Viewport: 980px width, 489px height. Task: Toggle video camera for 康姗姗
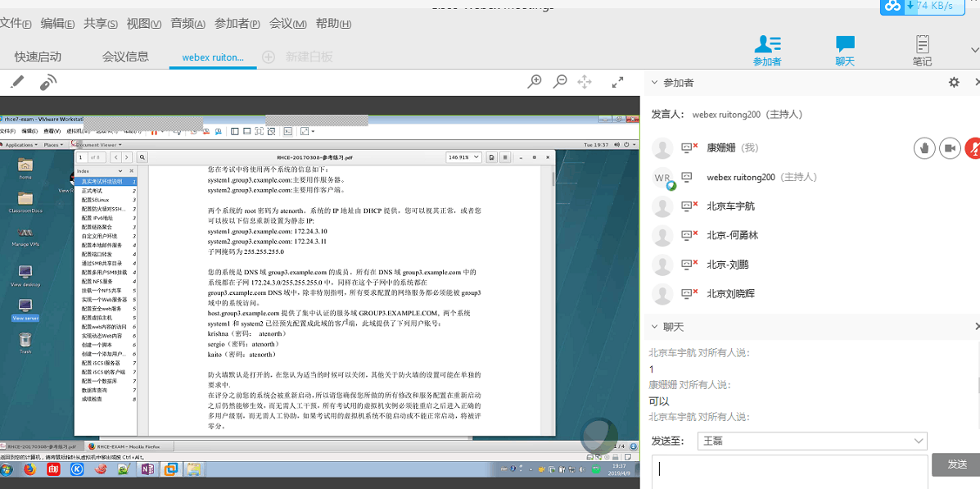(x=950, y=148)
